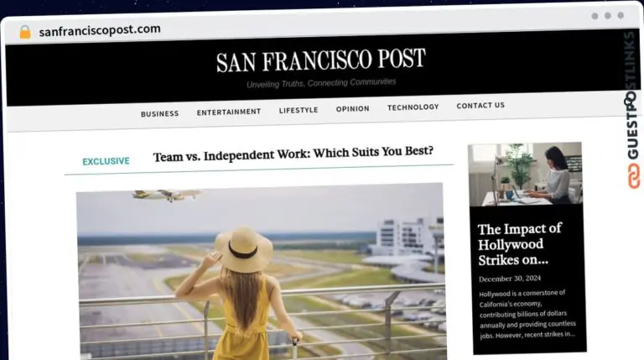
Task: Click the Exclusive label
Action: pyautogui.click(x=106, y=161)
